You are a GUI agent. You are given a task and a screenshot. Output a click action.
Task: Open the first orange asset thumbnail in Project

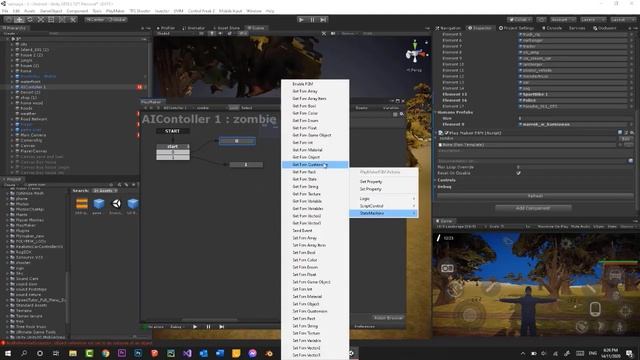click(x=82, y=203)
